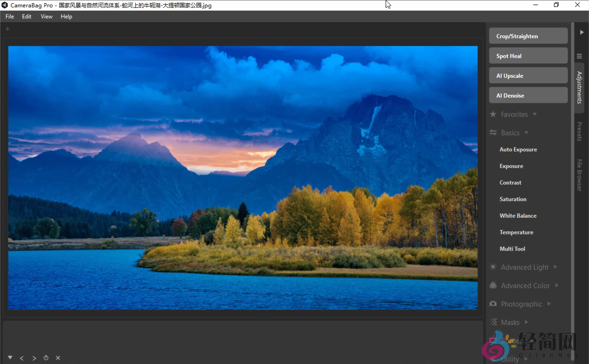
Task: Click the AI Denoise button
Action: pos(528,95)
